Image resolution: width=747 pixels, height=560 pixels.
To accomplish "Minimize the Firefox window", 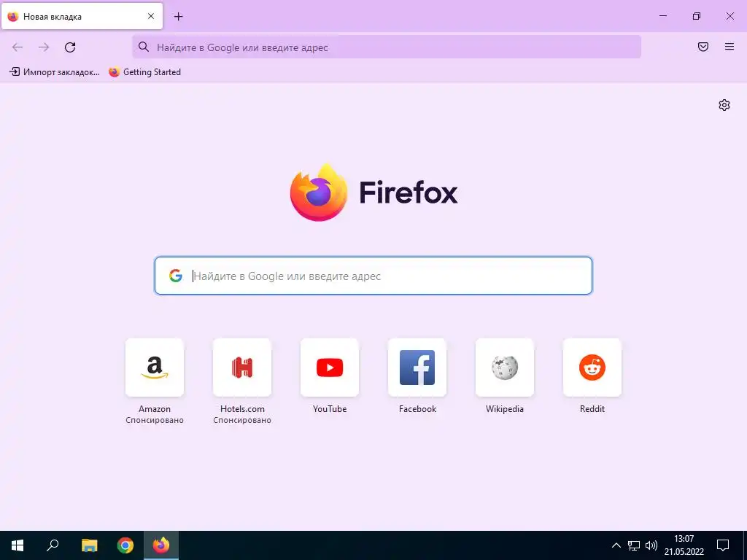I will tap(662, 16).
